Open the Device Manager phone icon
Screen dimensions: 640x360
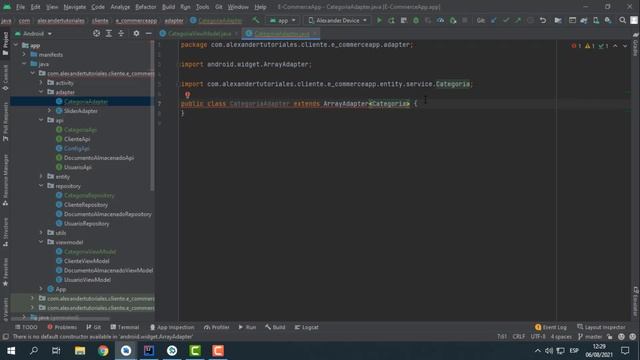[x=596, y=20]
